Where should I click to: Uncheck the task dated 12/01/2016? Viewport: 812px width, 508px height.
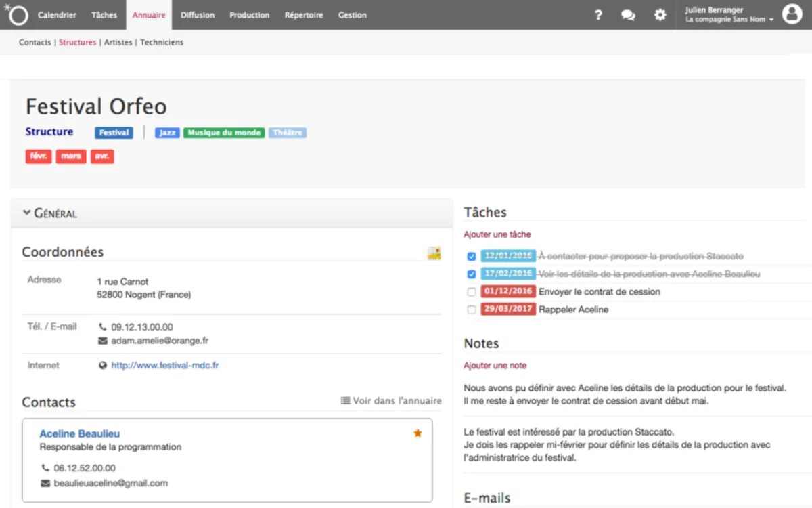point(472,257)
